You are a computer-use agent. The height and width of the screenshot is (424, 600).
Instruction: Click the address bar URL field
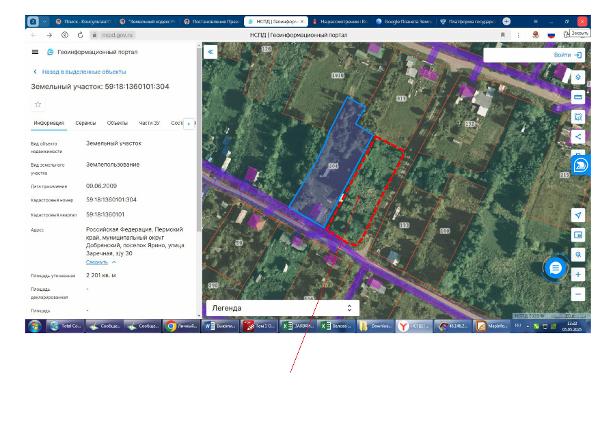click(117, 35)
